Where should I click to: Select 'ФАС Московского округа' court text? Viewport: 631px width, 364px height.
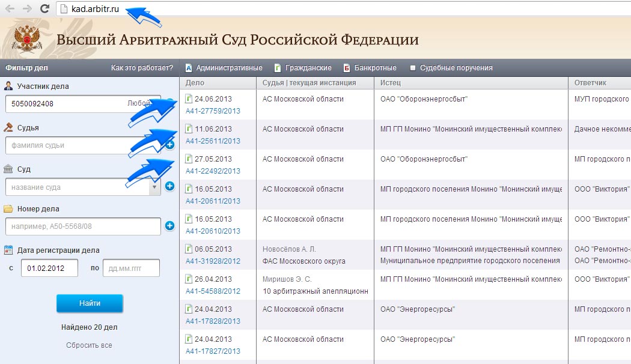pos(304,261)
